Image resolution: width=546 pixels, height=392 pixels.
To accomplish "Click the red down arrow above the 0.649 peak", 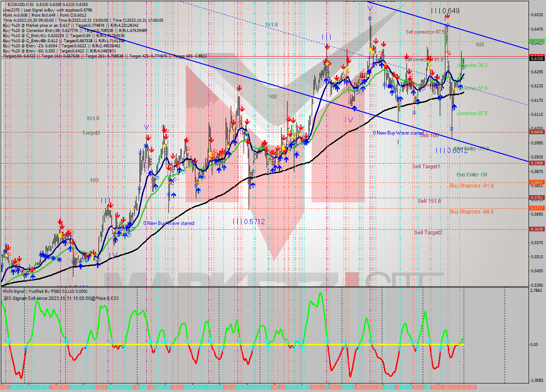I will point(447,16).
